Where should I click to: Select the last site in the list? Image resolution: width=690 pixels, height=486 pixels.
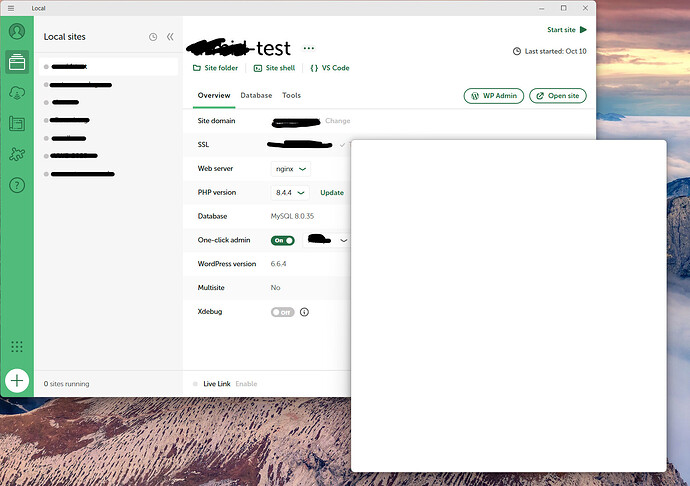click(x=108, y=174)
